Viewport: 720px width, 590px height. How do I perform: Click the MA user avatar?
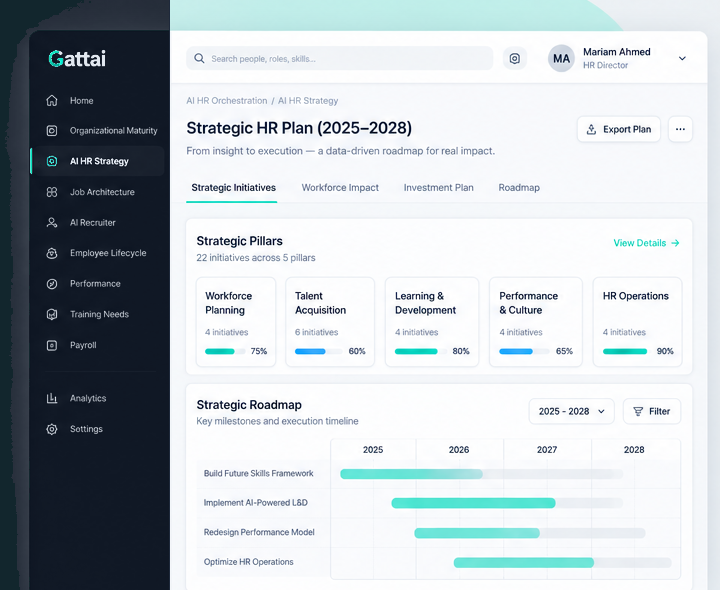[x=561, y=58]
